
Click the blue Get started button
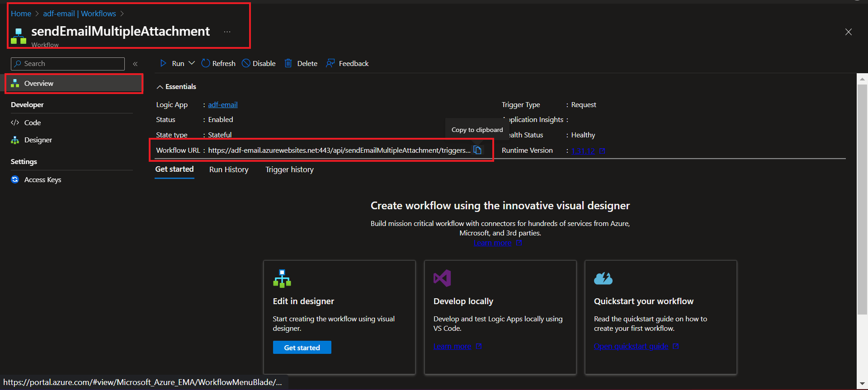(x=302, y=348)
